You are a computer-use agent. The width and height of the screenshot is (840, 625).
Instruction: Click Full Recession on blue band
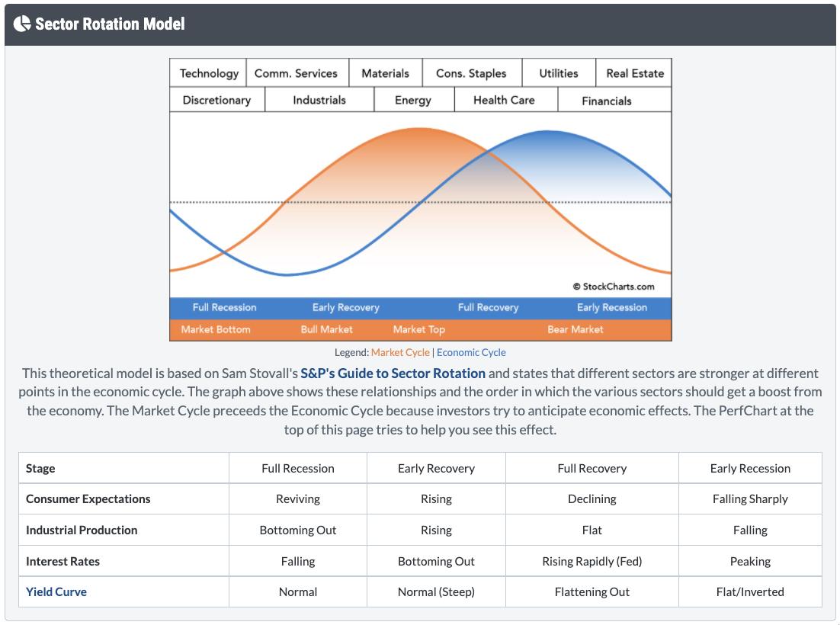pyautogui.click(x=224, y=308)
